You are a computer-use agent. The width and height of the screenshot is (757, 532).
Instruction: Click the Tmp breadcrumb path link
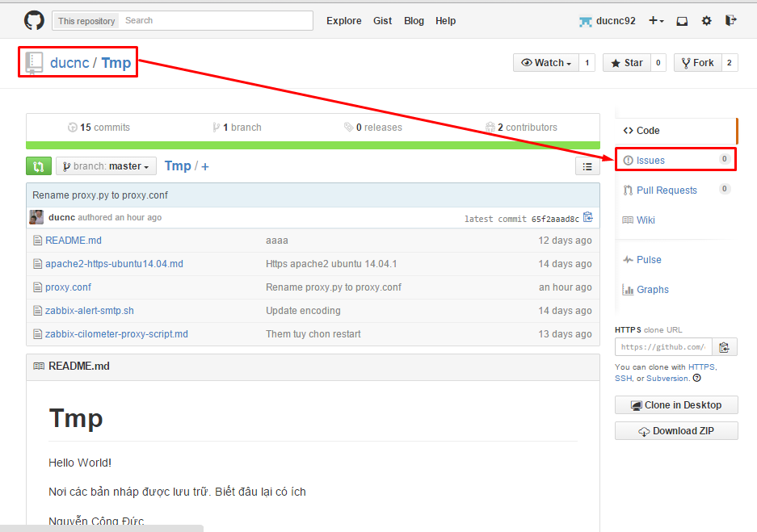click(178, 166)
